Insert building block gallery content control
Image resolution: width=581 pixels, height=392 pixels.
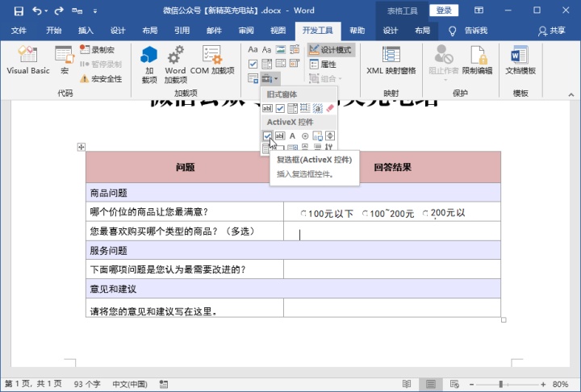pyautogui.click(x=295, y=49)
